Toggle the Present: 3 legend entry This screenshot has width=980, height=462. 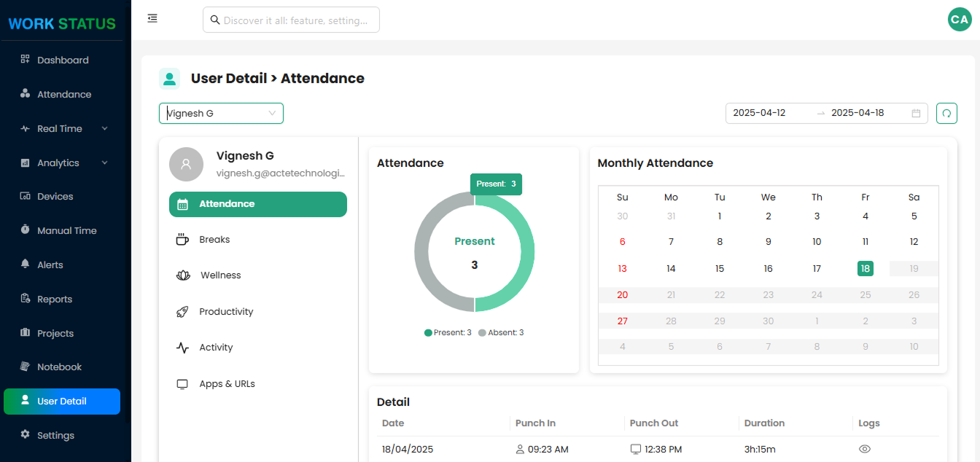pos(448,332)
